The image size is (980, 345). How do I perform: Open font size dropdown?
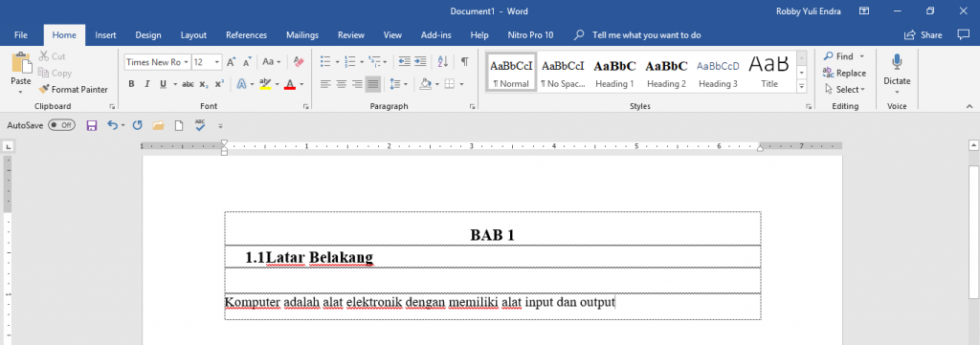click(217, 62)
